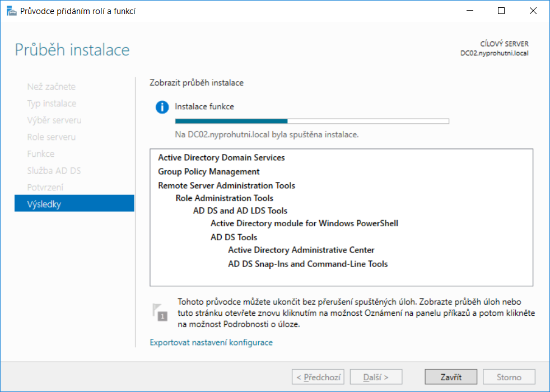This screenshot has height=392, width=550.
Task: Minimize the wizard window
Action: click(470, 11)
